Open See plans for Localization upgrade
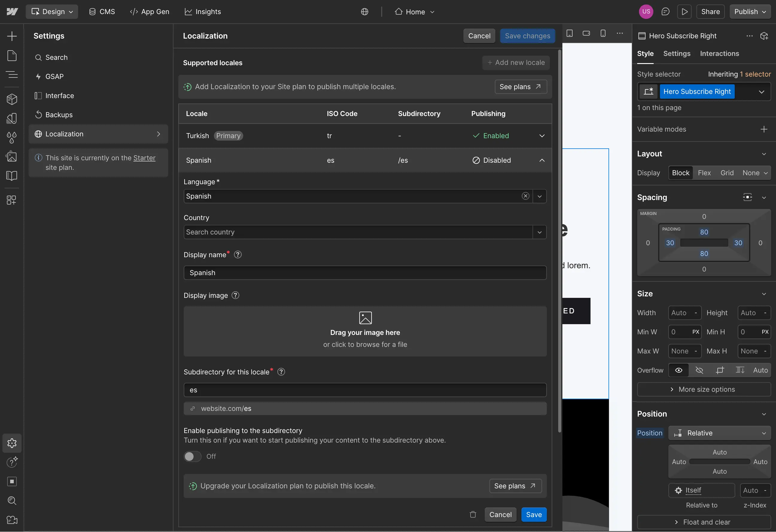Image resolution: width=776 pixels, height=532 pixels. (x=515, y=486)
